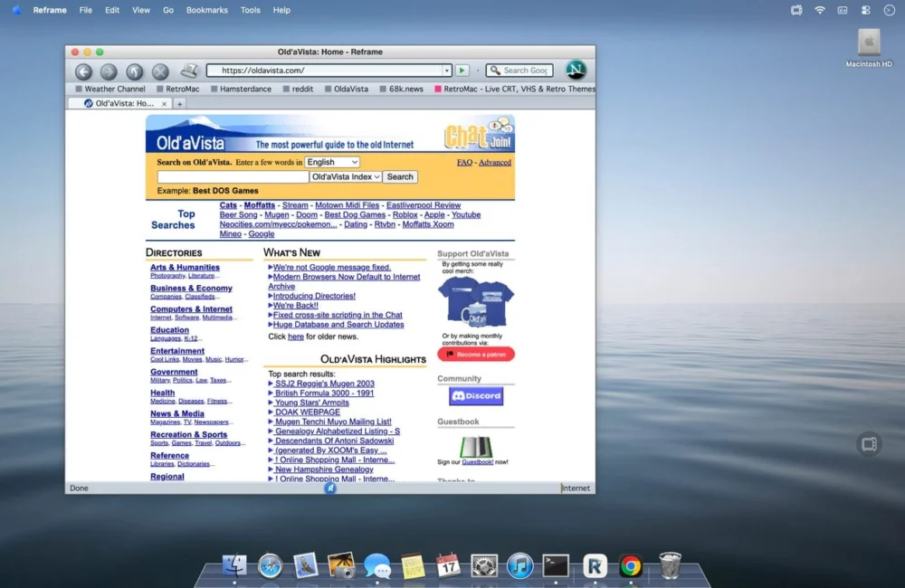Open the reddit bookmark
Image resolution: width=905 pixels, height=588 pixels.
point(298,89)
